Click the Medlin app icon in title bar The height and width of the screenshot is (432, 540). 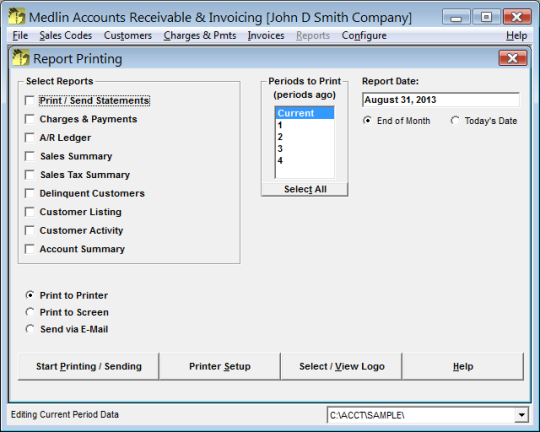coord(16,16)
